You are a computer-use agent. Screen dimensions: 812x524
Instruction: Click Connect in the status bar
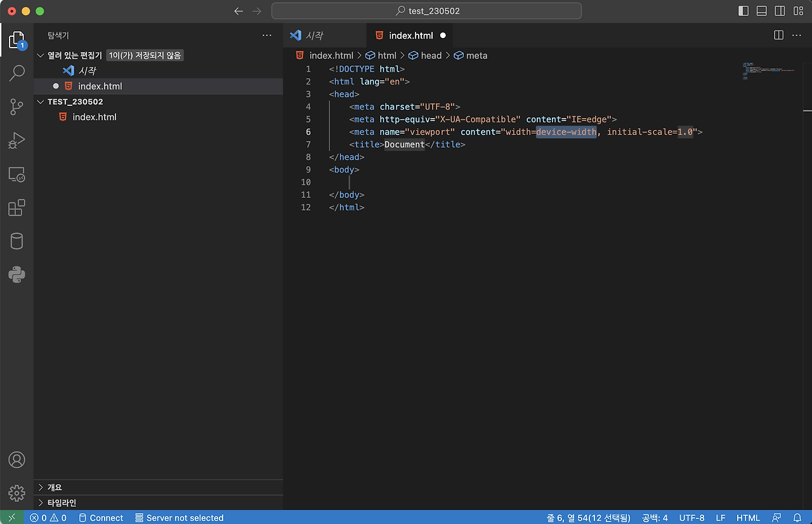point(100,518)
